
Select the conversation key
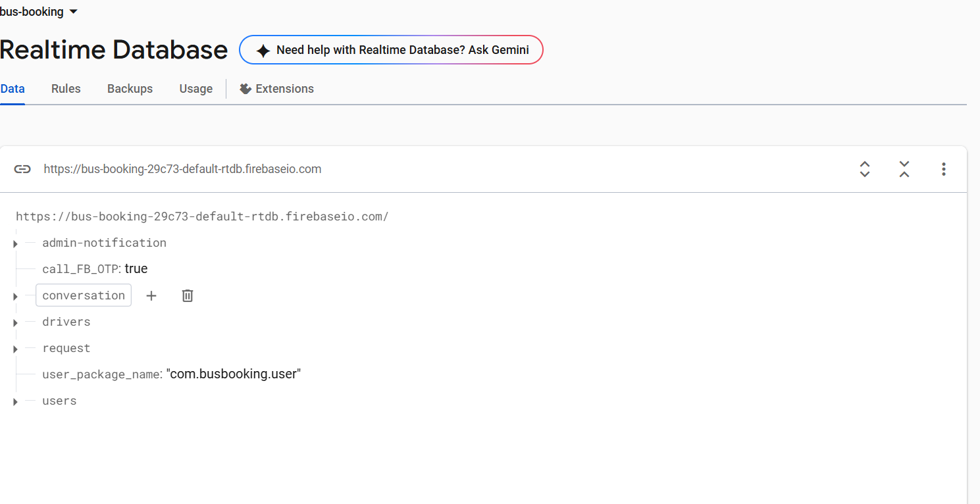pyautogui.click(x=84, y=295)
